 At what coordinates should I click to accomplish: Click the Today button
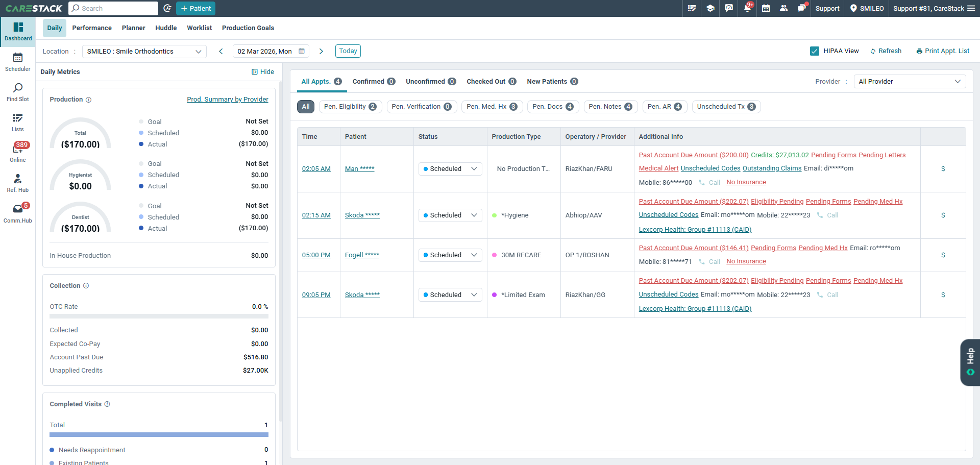pyautogui.click(x=348, y=51)
